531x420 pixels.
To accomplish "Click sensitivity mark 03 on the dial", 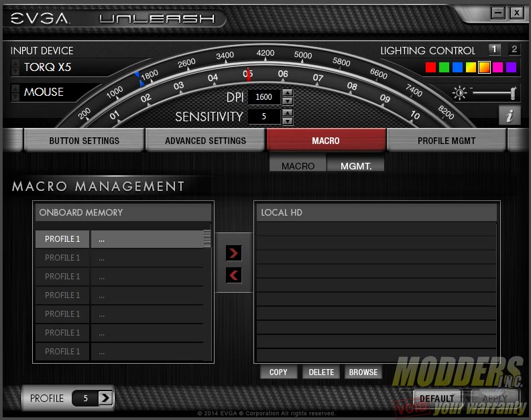I will (x=178, y=86).
